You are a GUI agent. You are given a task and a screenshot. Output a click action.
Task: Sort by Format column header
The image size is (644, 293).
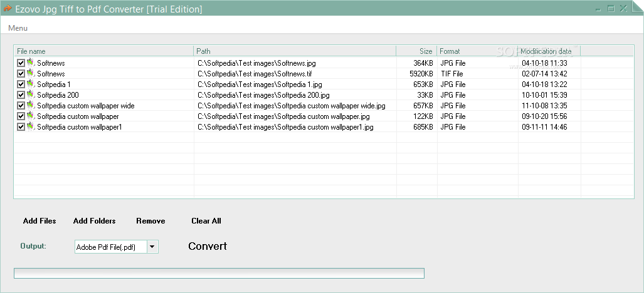(x=477, y=51)
